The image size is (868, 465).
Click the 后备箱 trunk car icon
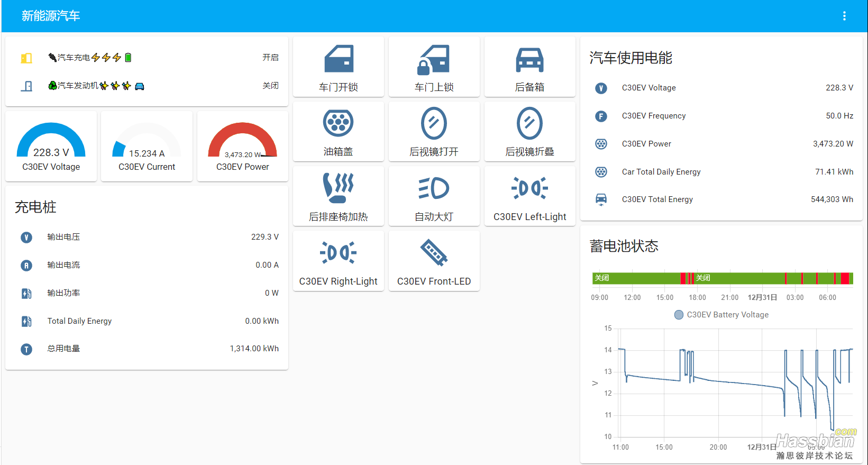(529, 59)
